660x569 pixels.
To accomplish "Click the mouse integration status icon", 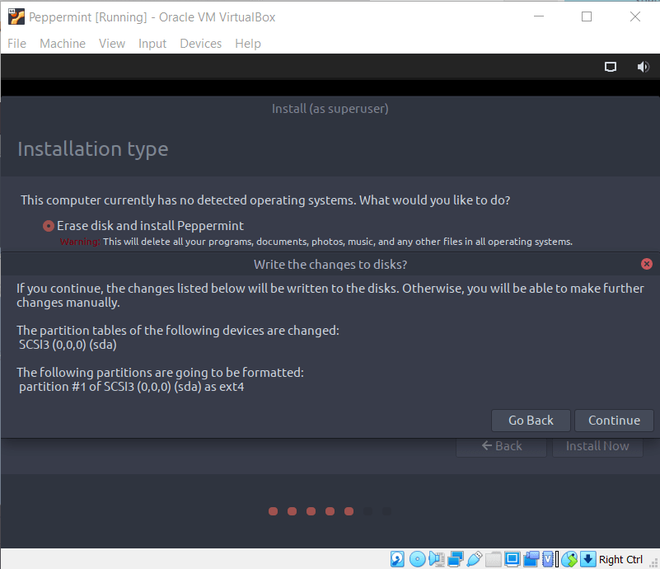I will point(570,559).
